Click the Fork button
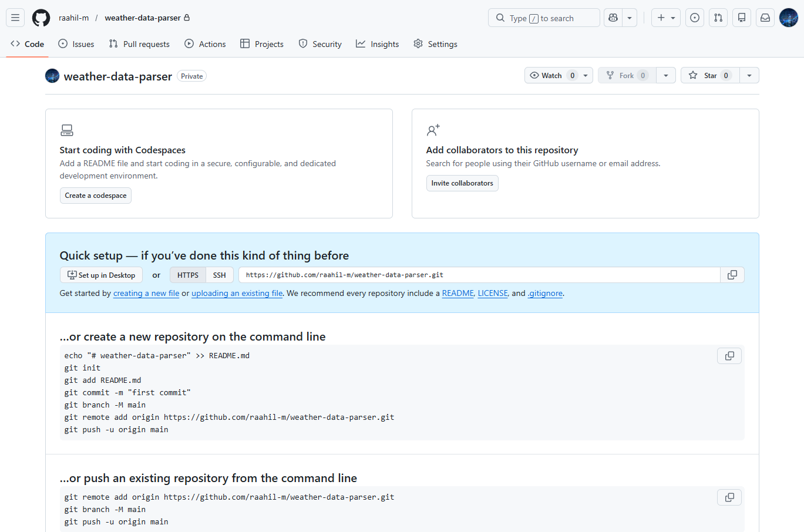This screenshot has width=804, height=532. (627, 75)
